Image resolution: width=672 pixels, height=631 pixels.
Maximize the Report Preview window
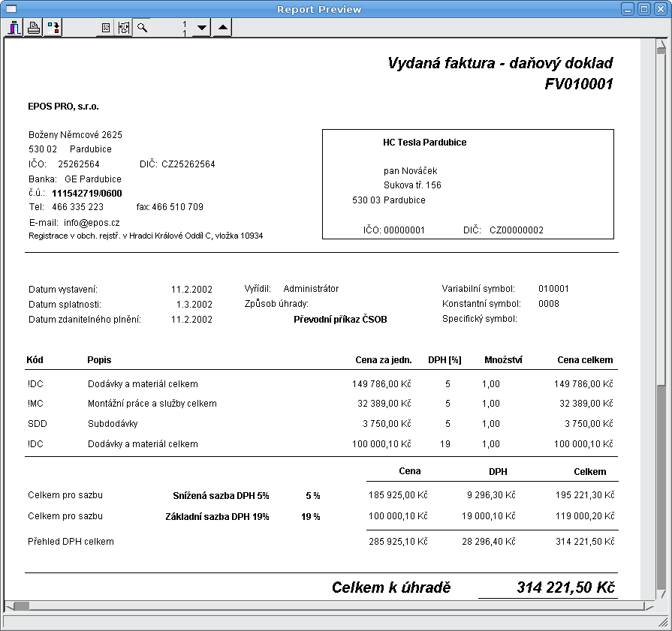pos(644,9)
